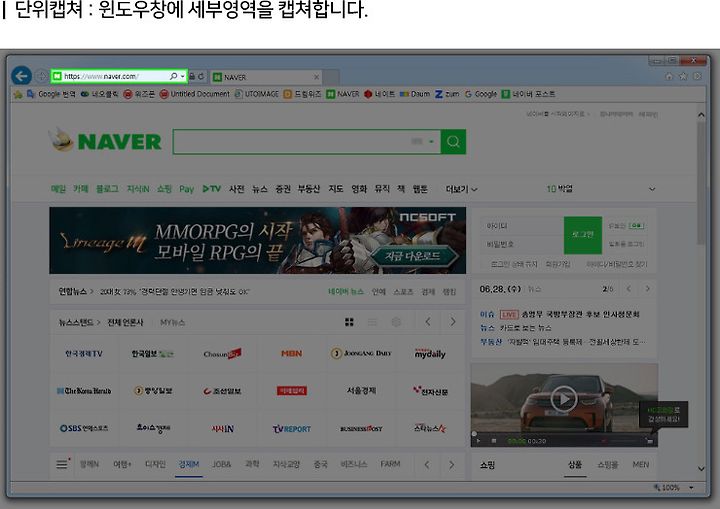Open The Korea Herald press logo
Viewport: 720px width, 509px height.
coord(84,391)
